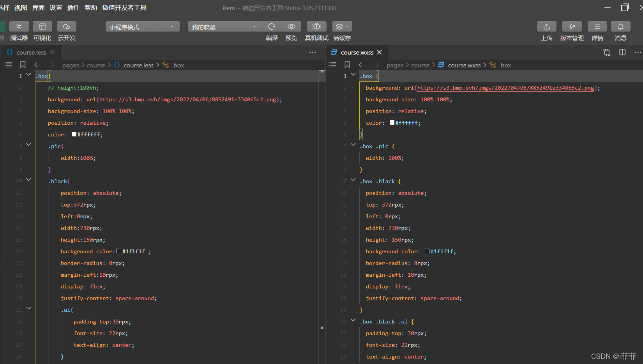Click the preview (预览) eye icon
The width and height of the screenshot is (643, 364).
tap(291, 27)
